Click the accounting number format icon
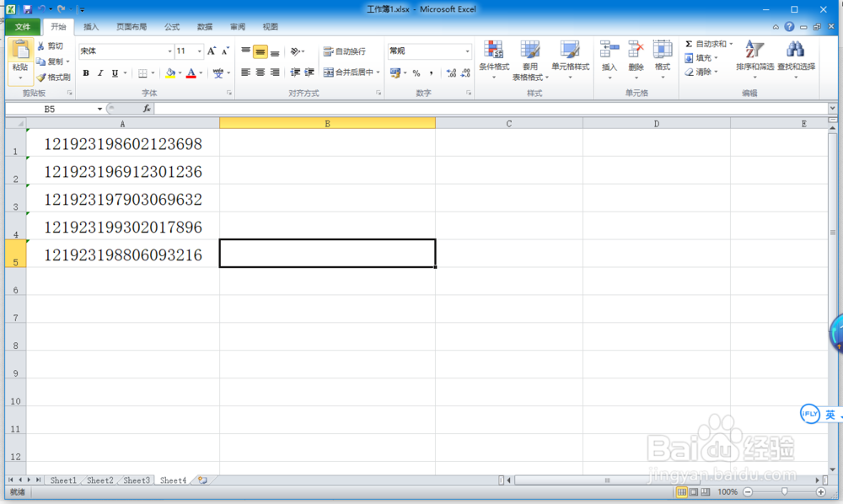 point(395,72)
